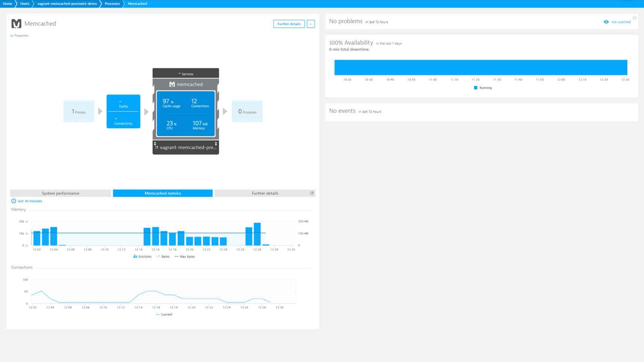Click the clock icon beside last 30 minutes

click(14, 201)
